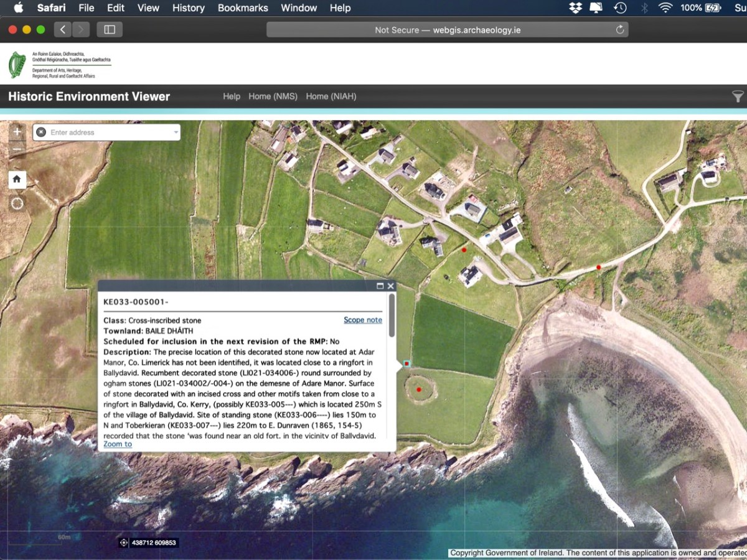Screen dimensions: 747x560
Task: Expand the address search dropdown arrow
Action: tap(176, 132)
